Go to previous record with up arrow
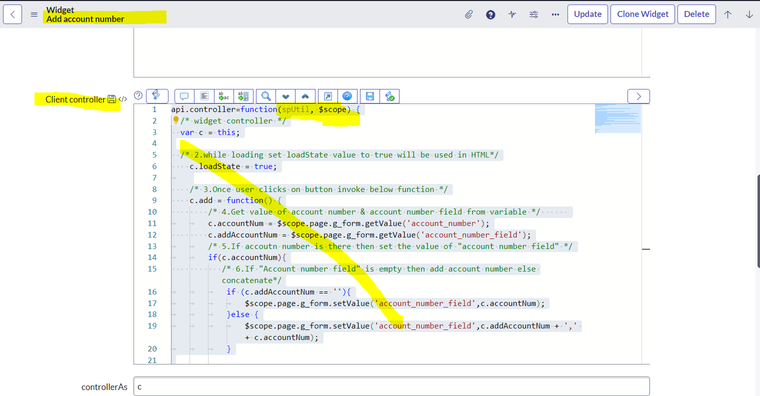Image resolution: width=760 pixels, height=396 pixels. tap(728, 15)
